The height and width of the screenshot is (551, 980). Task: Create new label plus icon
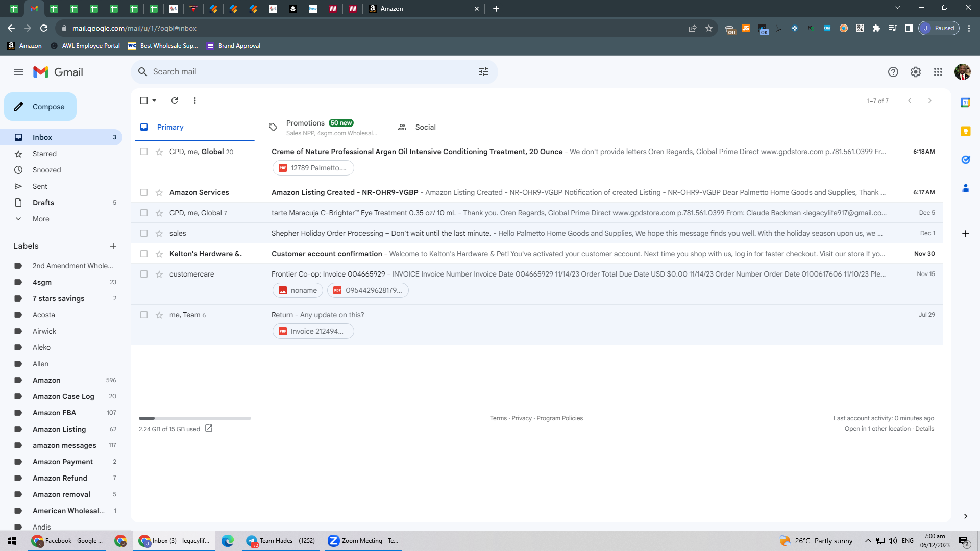point(113,246)
